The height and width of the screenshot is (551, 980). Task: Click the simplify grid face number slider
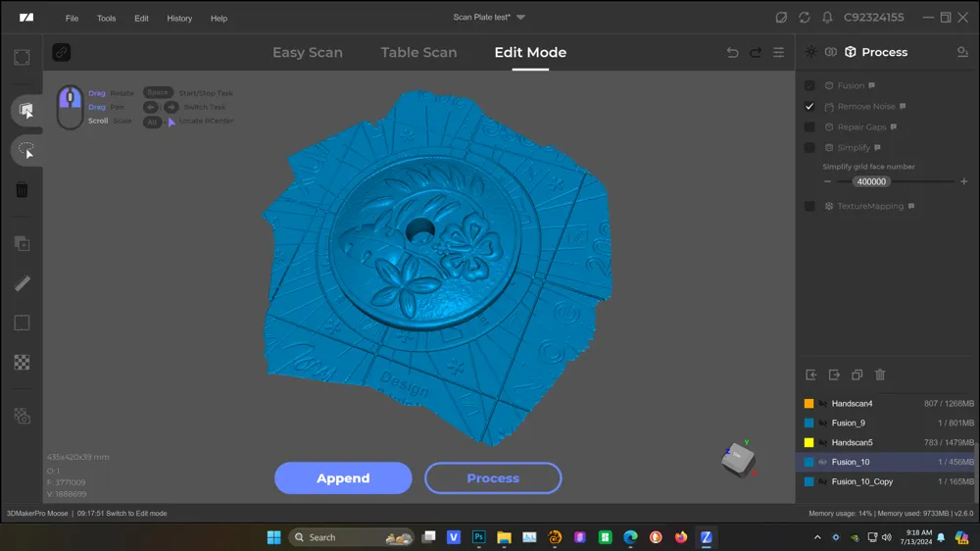coord(911,181)
